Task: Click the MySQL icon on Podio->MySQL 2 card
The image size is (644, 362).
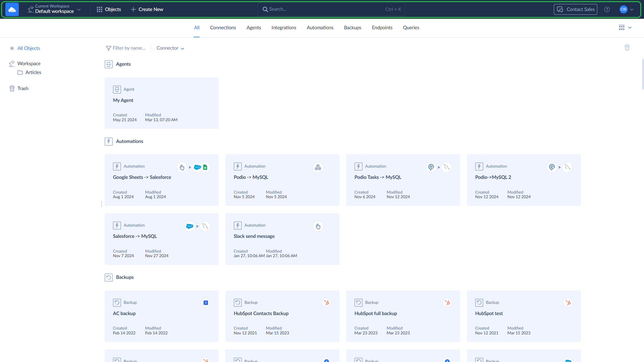Action: coord(567,167)
